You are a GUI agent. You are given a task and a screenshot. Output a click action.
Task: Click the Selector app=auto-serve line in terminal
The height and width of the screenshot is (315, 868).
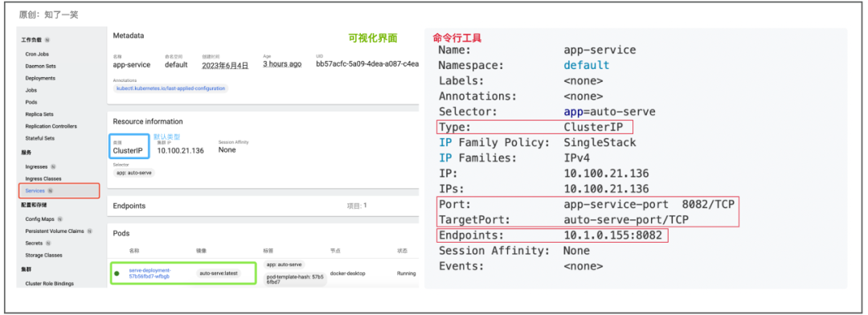tap(547, 112)
